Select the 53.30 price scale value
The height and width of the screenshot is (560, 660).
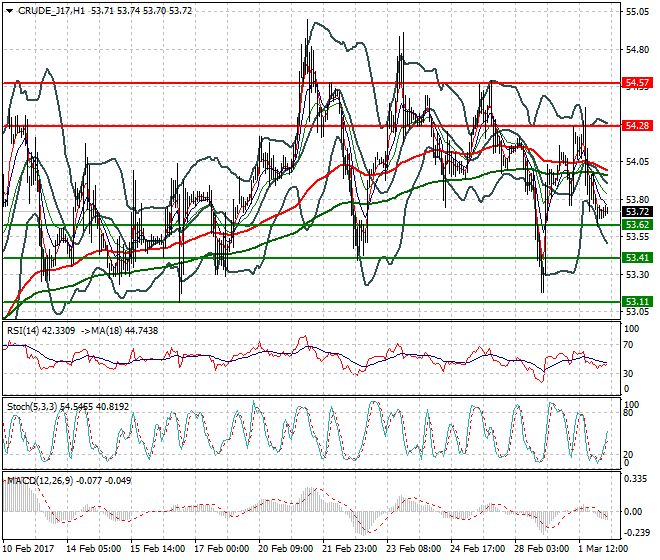637,275
